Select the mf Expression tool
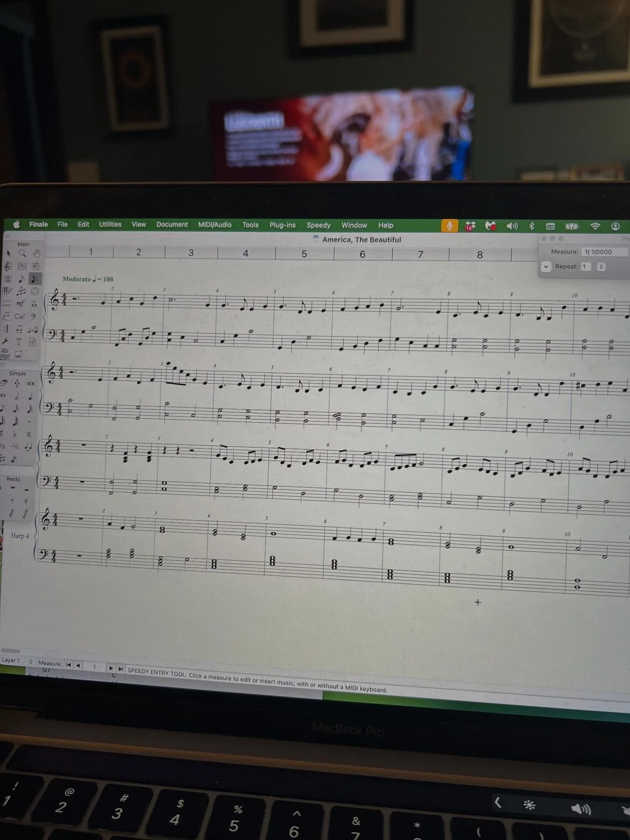630x840 pixels. pyautogui.click(x=21, y=303)
